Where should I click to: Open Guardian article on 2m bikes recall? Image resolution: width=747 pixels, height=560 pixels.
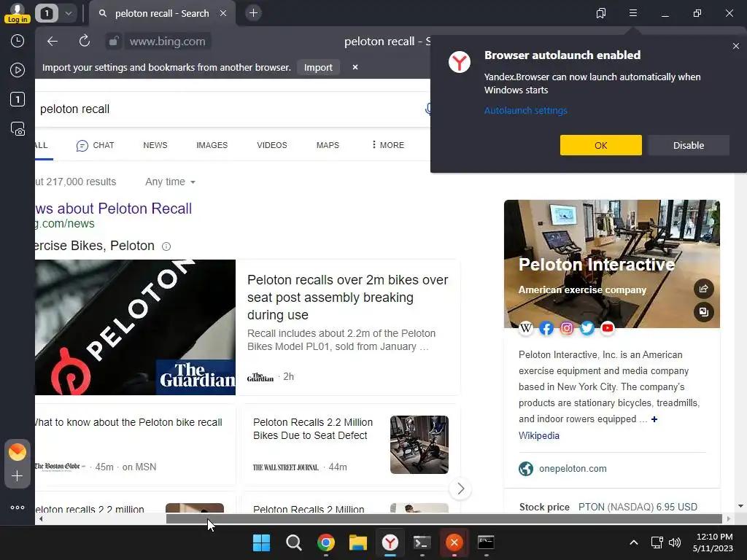pos(348,297)
